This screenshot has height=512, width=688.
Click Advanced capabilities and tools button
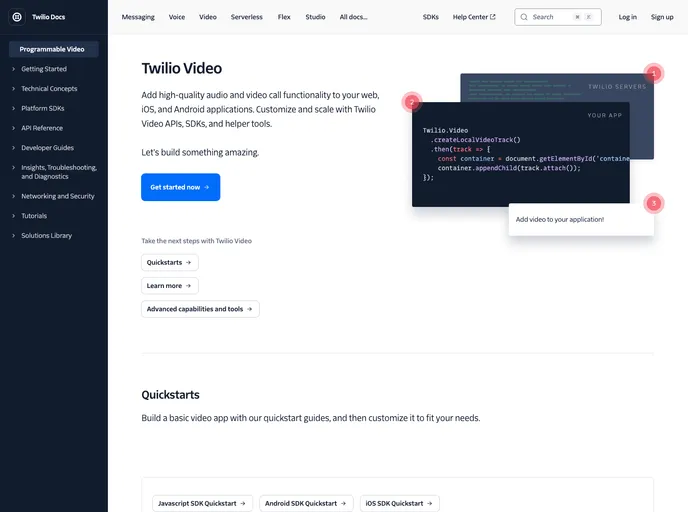pos(200,309)
